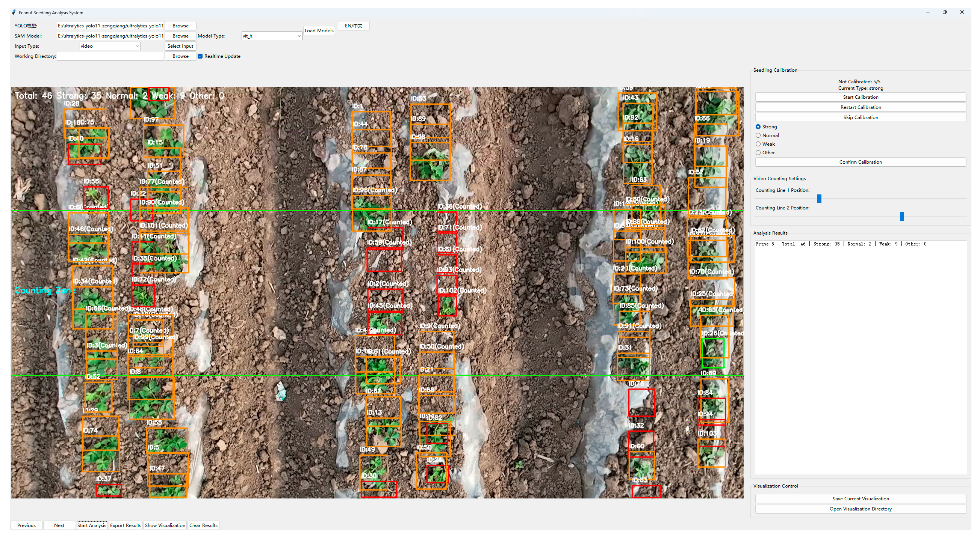Click Save Current Visualization
This screenshot has width=980, height=542.
click(860, 499)
